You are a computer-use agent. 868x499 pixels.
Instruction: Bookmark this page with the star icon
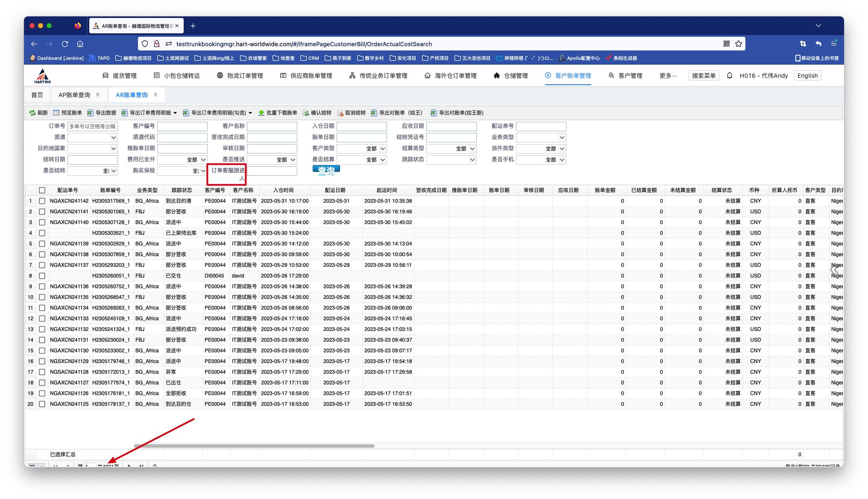click(739, 44)
